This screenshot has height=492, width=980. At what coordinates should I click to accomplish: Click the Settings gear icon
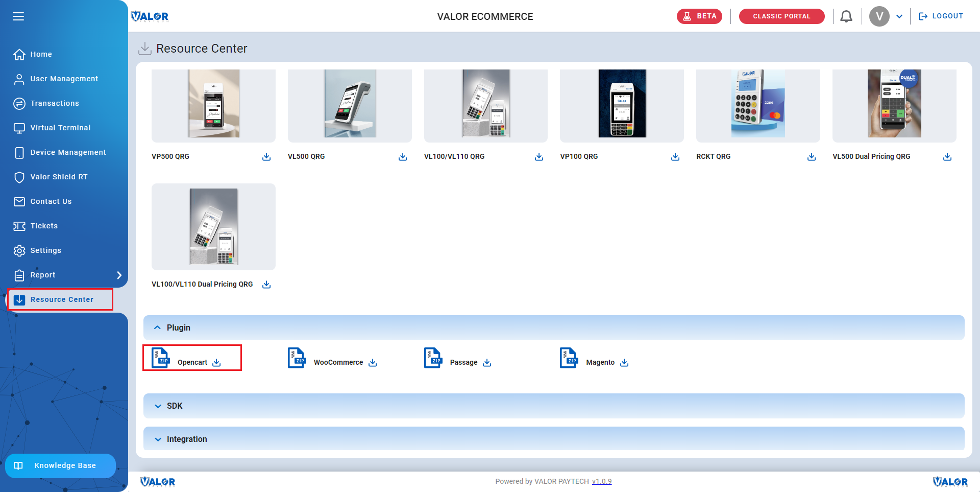click(19, 250)
